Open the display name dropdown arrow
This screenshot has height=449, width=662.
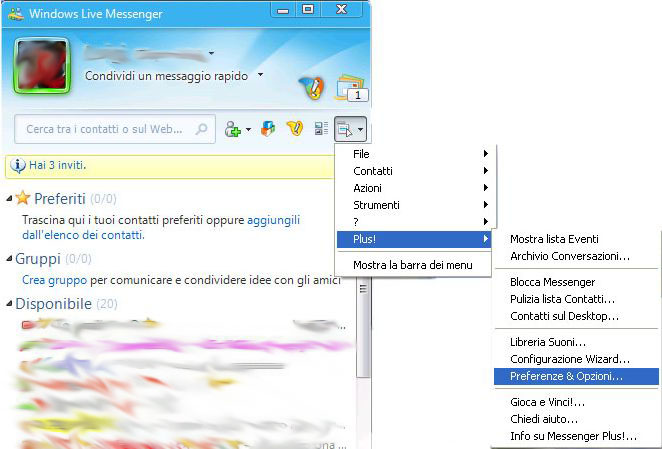pyautogui.click(x=212, y=53)
